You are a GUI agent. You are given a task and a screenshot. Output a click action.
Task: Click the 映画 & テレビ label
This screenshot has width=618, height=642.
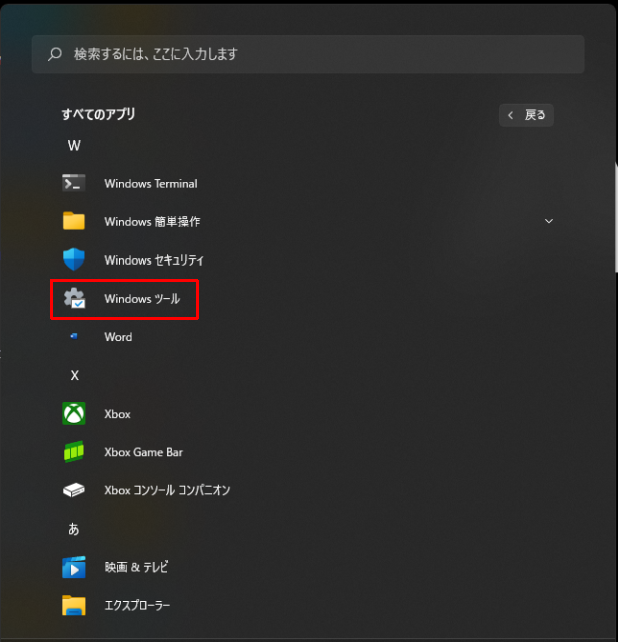[136, 567]
